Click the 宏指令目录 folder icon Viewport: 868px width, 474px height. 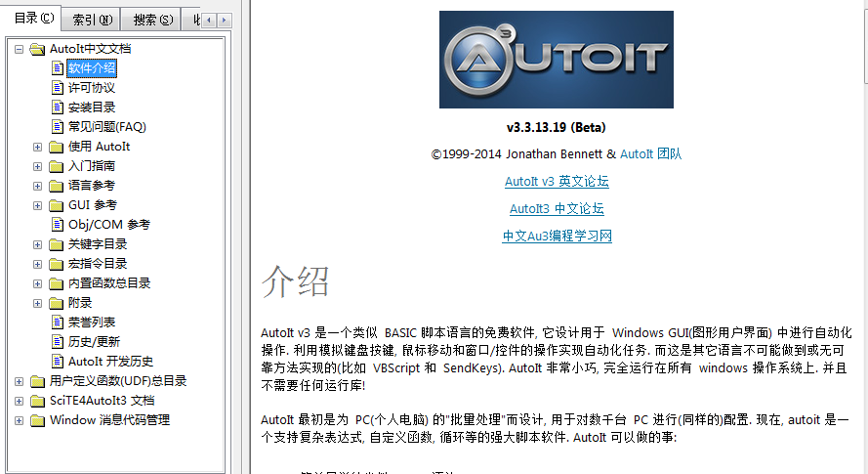(x=56, y=263)
